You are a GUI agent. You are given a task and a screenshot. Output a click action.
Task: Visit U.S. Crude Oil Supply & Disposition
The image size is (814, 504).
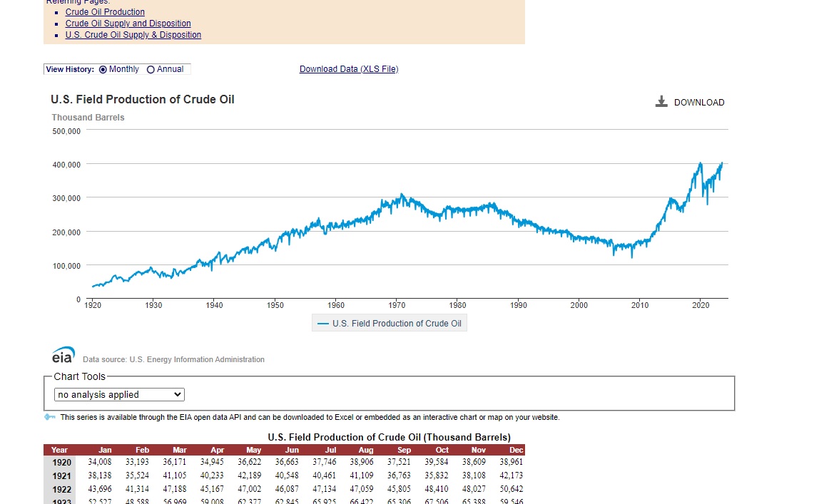pyautogui.click(x=133, y=35)
